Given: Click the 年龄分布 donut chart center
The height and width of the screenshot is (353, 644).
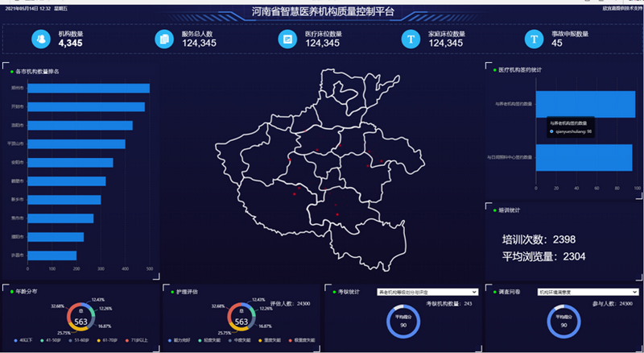Looking at the screenshot, I should click(80, 320).
